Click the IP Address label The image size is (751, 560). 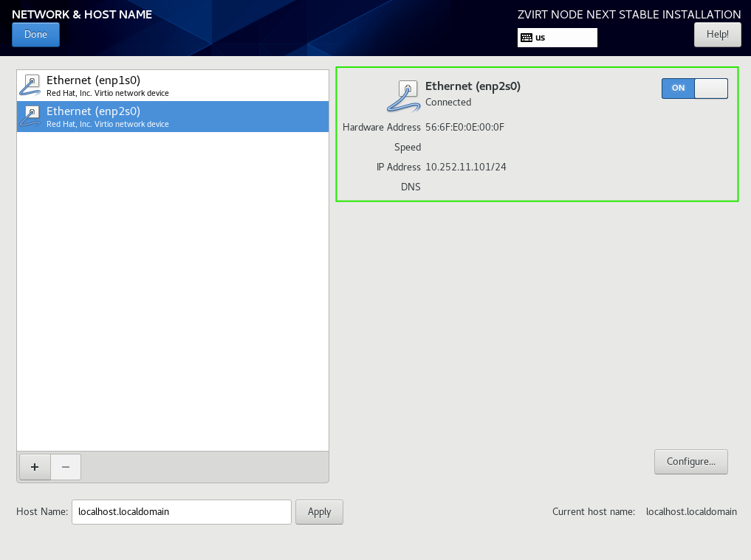pos(399,167)
